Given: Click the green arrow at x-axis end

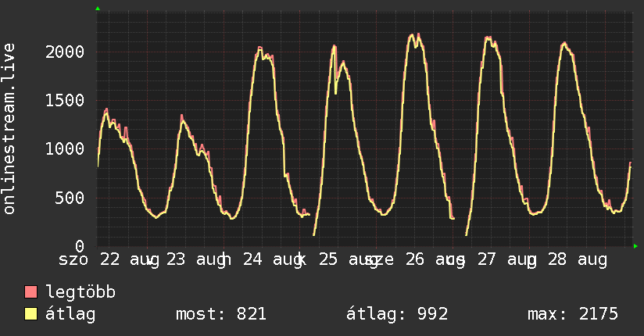Looking at the screenshot, I should (635, 246).
